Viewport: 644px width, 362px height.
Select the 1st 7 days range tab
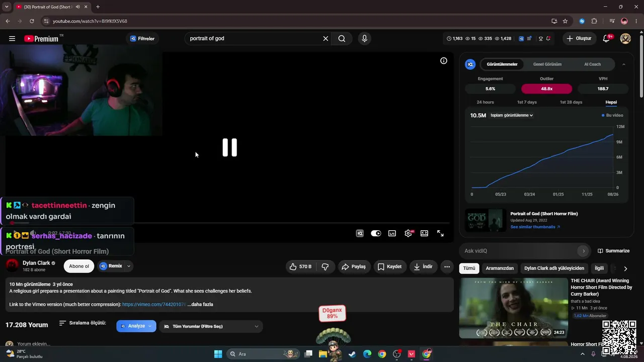click(527, 102)
